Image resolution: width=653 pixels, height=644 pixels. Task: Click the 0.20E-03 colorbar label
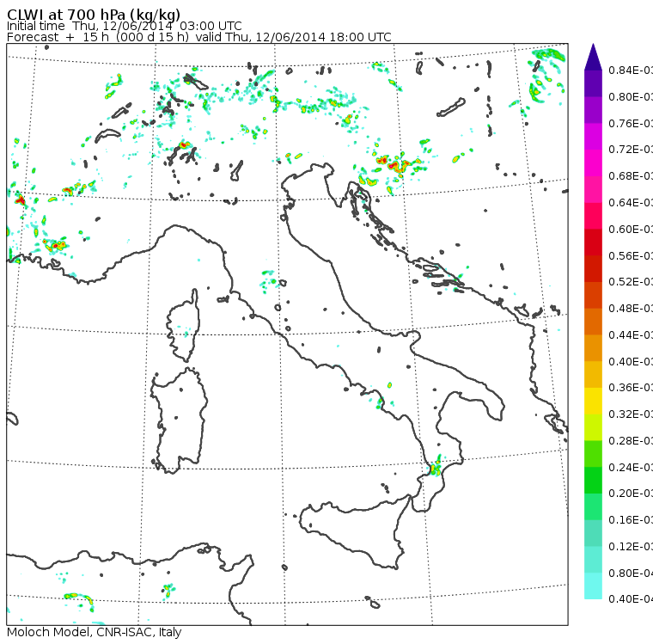(631, 494)
